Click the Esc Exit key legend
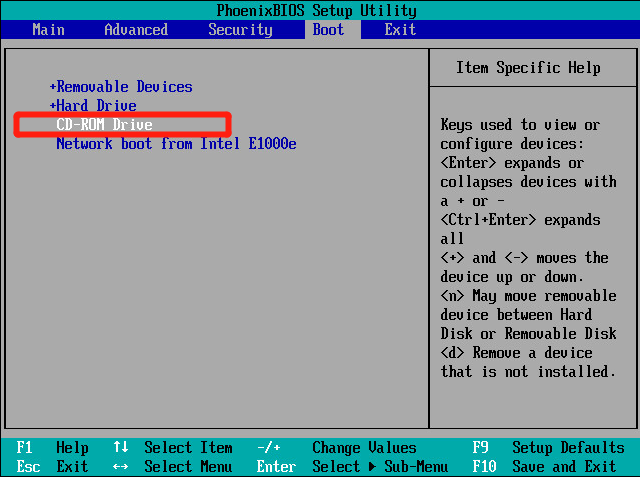The width and height of the screenshot is (640, 477). pyautogui.click(x=52, y=466)
